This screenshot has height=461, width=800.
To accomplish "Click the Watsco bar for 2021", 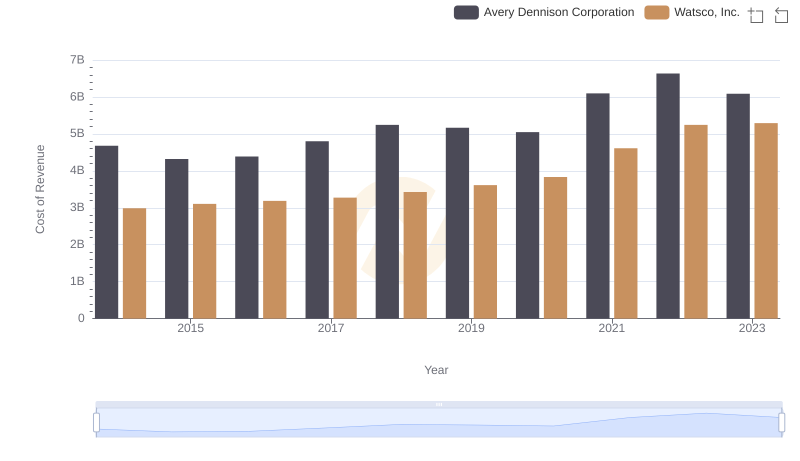I will coord(626,234).
